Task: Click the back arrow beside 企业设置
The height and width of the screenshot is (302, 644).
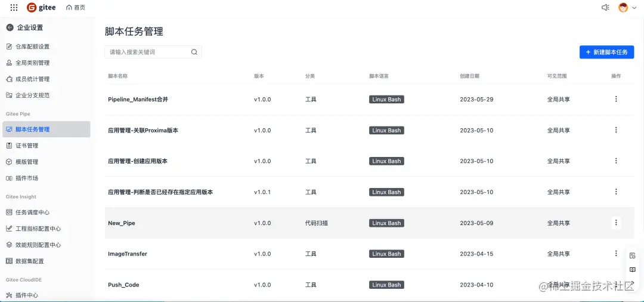Action: point(10,27)
